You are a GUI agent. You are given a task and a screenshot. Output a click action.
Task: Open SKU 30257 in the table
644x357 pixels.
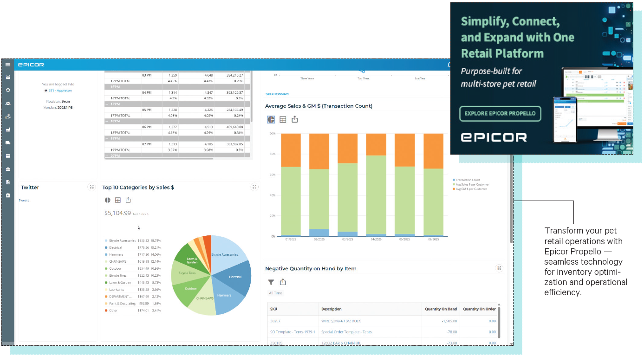click(x=274, y=321)
